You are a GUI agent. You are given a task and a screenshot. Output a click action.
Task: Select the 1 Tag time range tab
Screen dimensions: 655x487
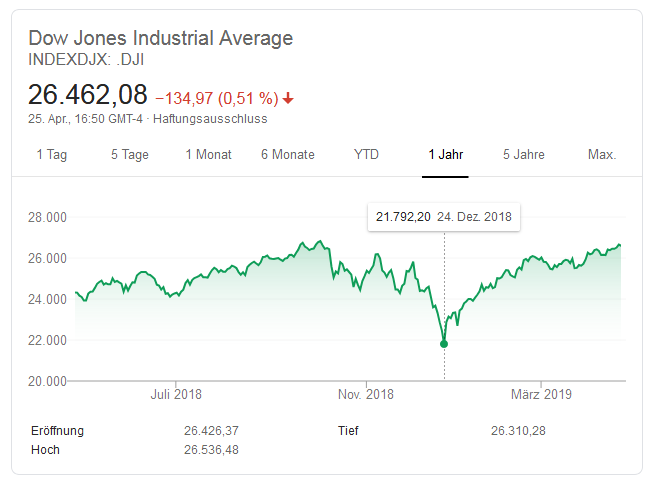(53, 155)
